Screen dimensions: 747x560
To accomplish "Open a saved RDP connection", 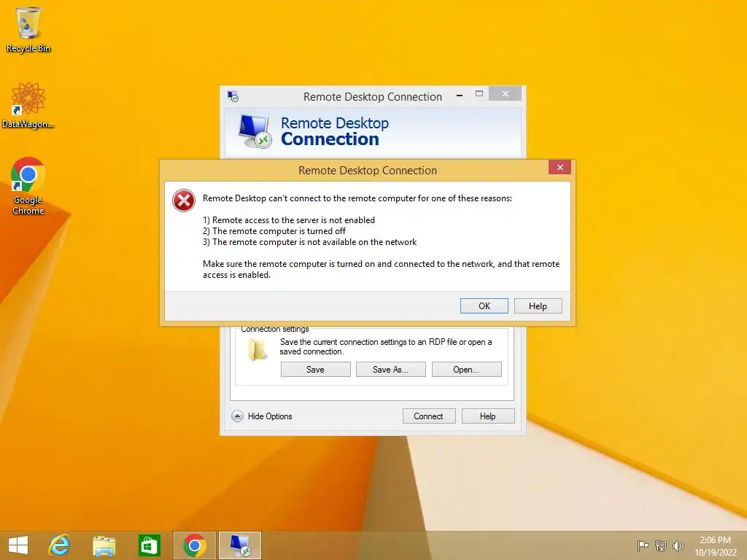I will coord(466,370).
